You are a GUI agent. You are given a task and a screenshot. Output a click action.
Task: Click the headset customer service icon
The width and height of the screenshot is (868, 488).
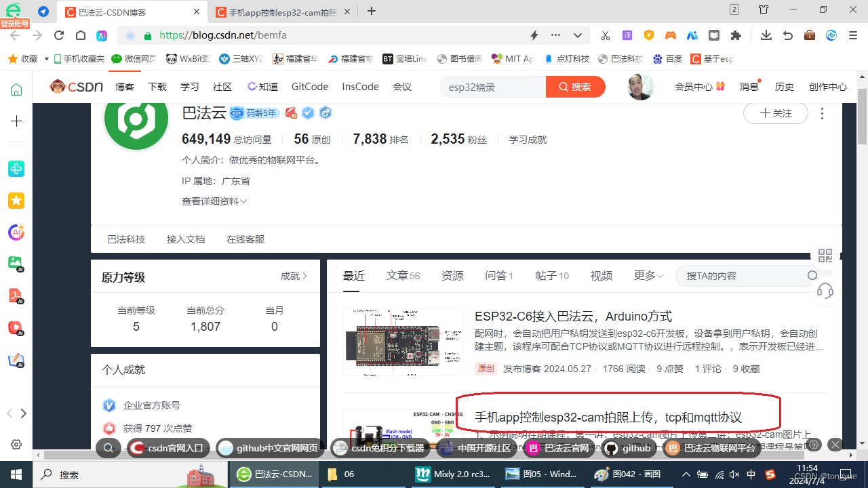point(825,291)
